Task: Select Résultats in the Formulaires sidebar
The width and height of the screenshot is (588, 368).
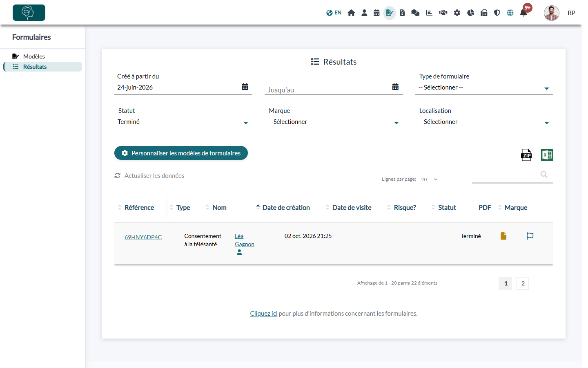Action: [43, 67]
